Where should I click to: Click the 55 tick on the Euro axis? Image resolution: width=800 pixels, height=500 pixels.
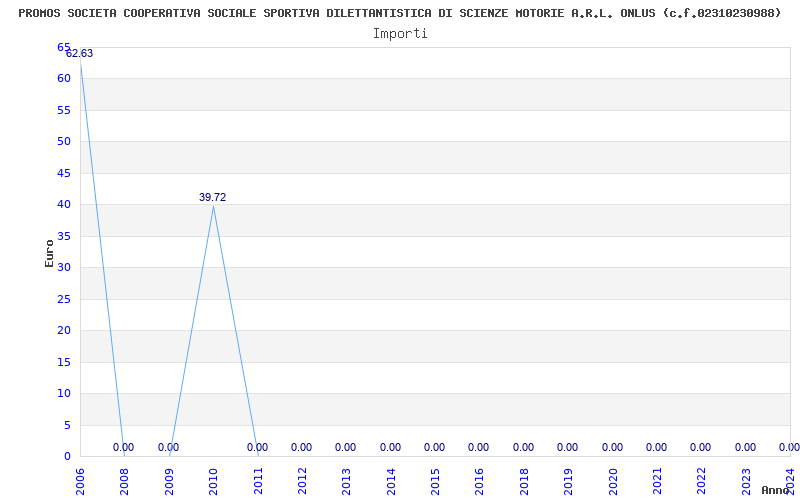click(x=64, y=110)
